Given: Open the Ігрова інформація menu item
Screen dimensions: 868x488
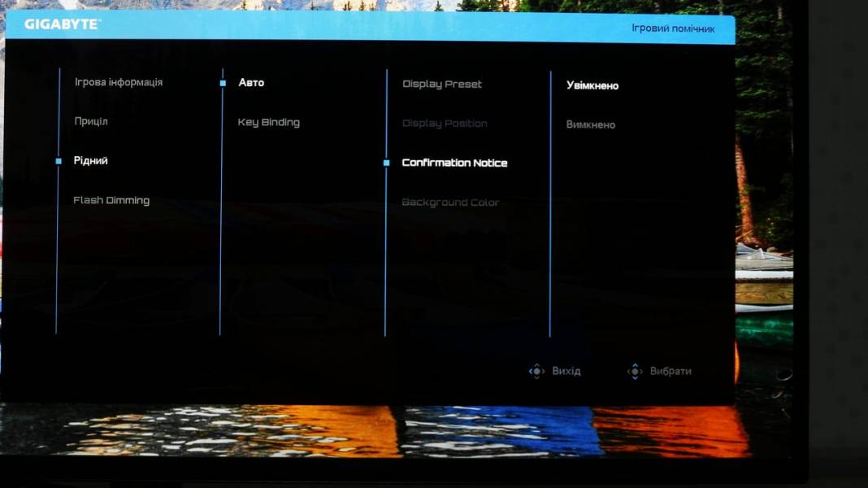Looking at the screenshot, I should pos(119,82).
